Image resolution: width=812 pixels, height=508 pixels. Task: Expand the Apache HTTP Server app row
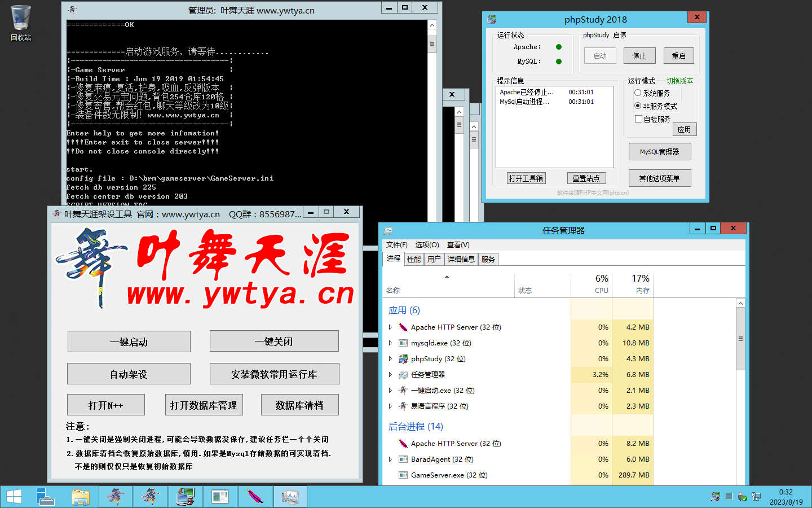pos(390,327)
